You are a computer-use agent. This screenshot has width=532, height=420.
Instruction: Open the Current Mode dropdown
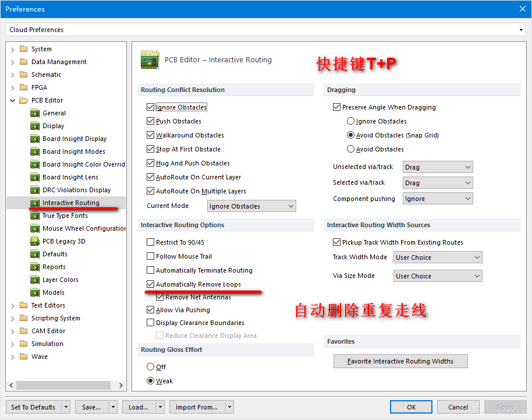pyautogui.click(x=251, y=206)
